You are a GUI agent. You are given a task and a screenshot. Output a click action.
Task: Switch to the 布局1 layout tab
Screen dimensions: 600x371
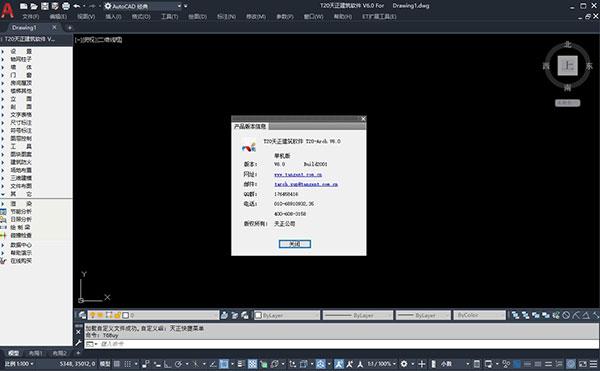(36, 353)
